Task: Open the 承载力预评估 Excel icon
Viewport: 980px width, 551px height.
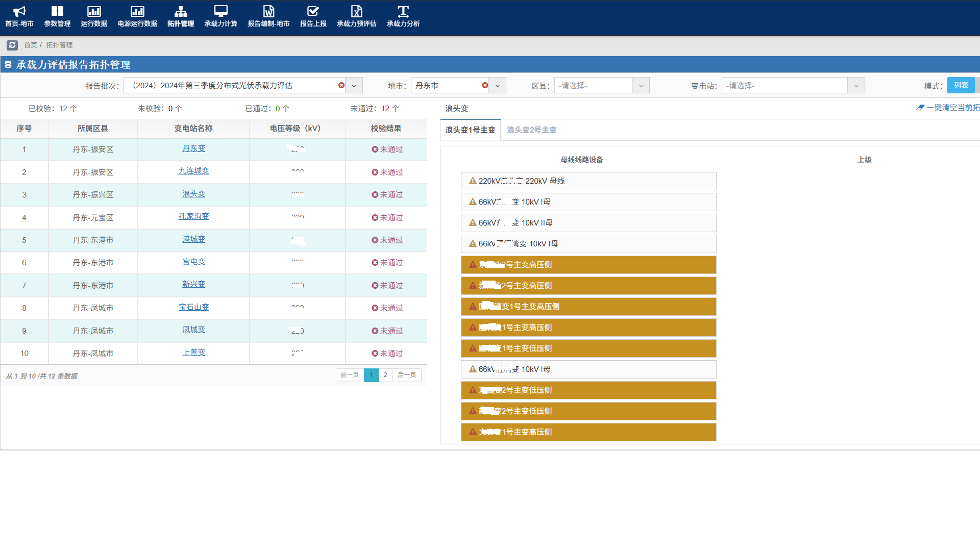Action: [x=356, y=11]
